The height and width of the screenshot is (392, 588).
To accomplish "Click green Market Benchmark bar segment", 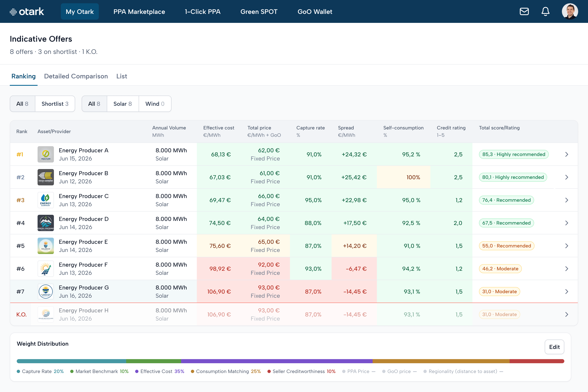I will (154, 361).
